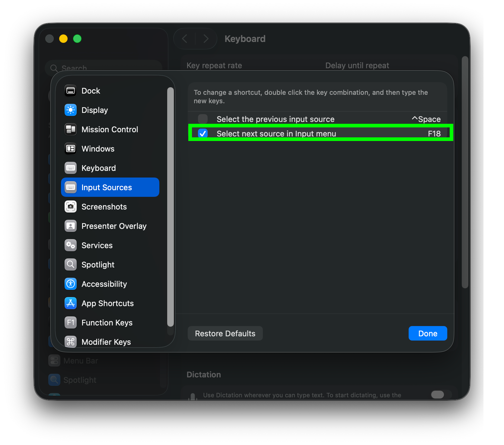The image size is (504, 445).
Task: Click the F18 key combination field
Action: pos(434,134)
